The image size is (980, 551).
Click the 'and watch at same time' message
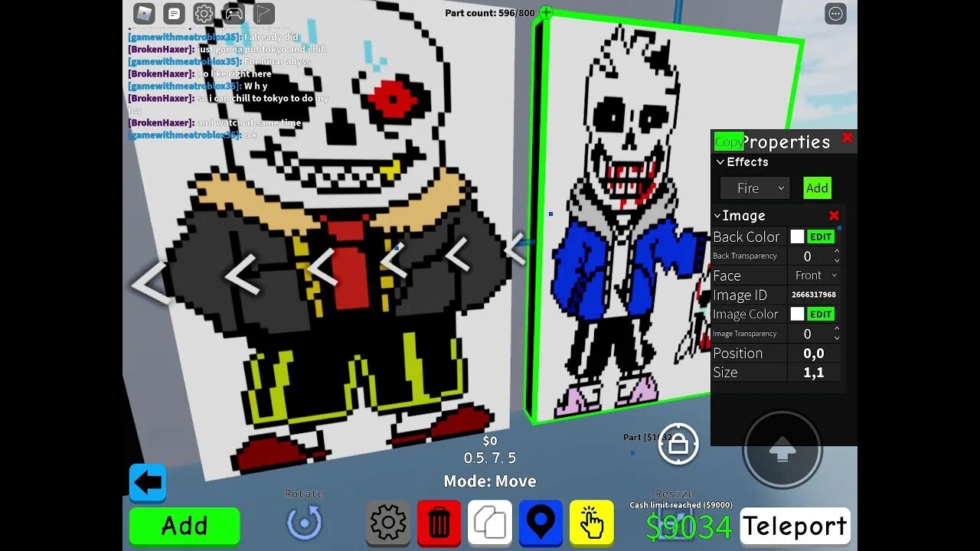tap(250, 122)
